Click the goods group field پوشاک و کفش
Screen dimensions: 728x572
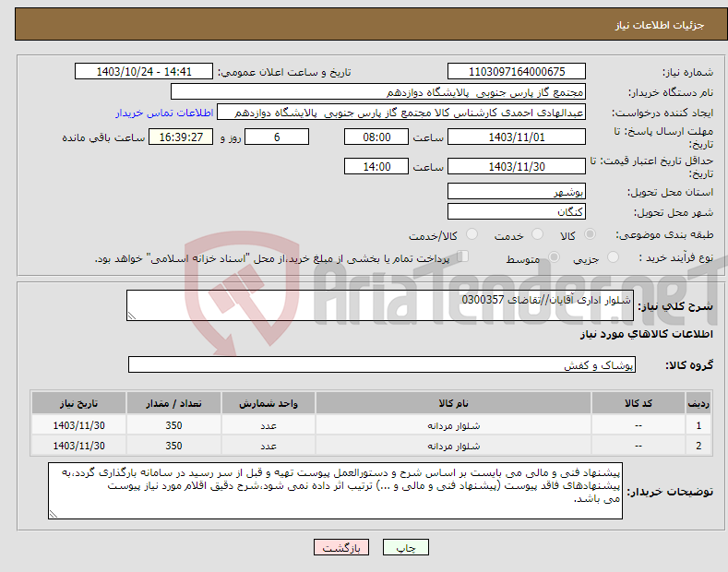(382, 365)
